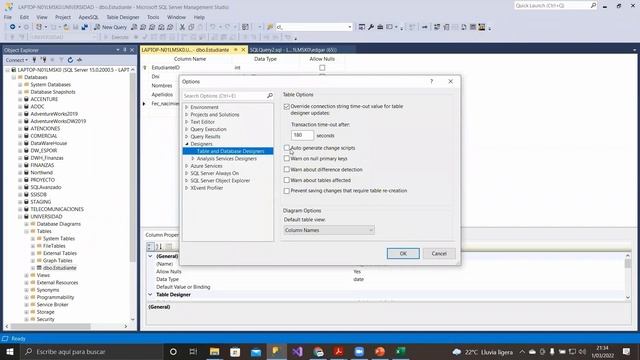Click the help question mark in Options dialog
This screenshot has width=640, height=360.
(x=431, y=81)
